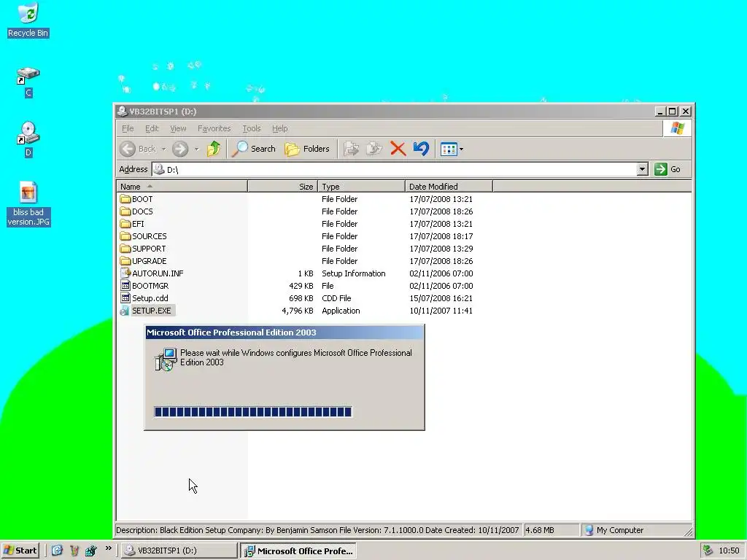Click the VB32BITSP1 (D:) window title bar
The height and width of the screenshot is (560, 747).
(x=384, y=112)
